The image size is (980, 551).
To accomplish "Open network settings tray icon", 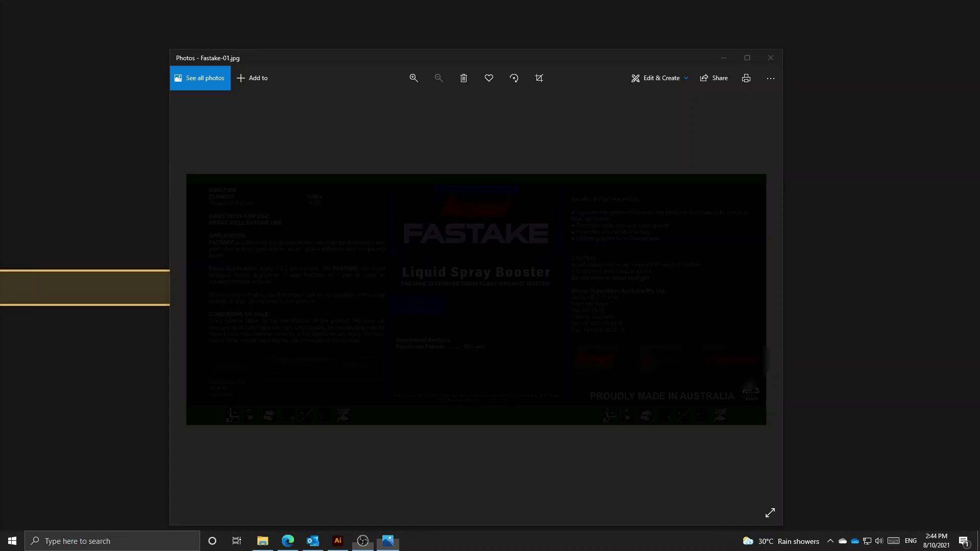I will click(x=867, y=541).
